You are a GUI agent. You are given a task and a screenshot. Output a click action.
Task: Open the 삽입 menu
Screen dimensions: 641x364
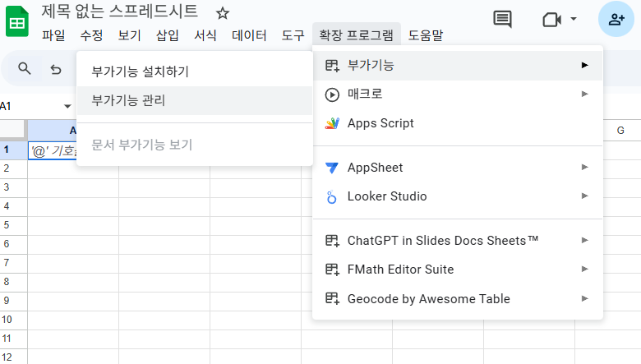coord(168,35)
